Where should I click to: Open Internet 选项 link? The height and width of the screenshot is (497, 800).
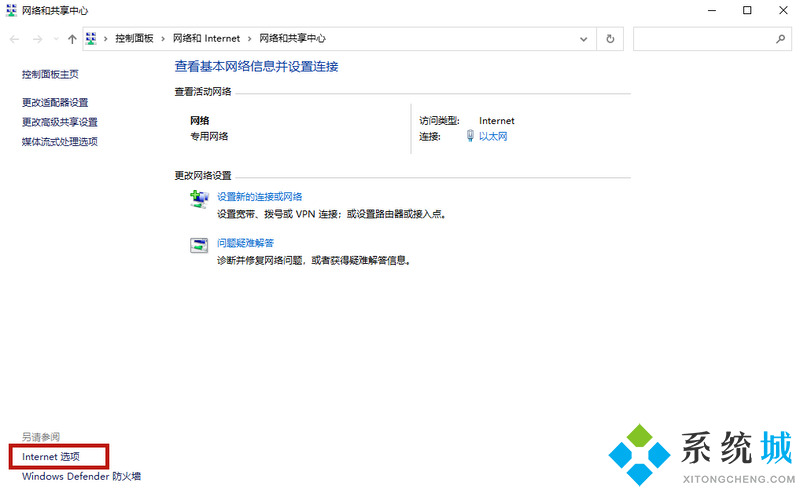point(51,457)
